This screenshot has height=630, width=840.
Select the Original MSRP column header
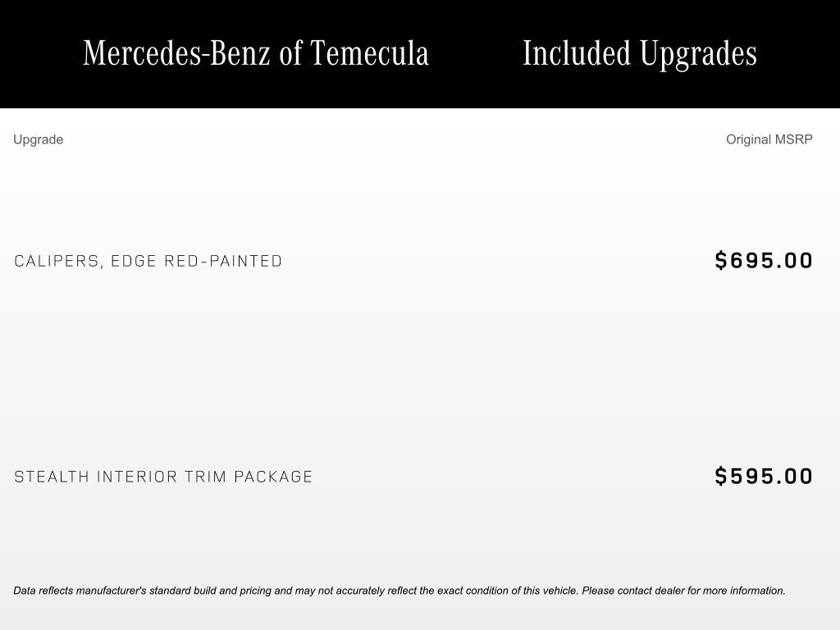pyautogui.click(x=769, y=139)
